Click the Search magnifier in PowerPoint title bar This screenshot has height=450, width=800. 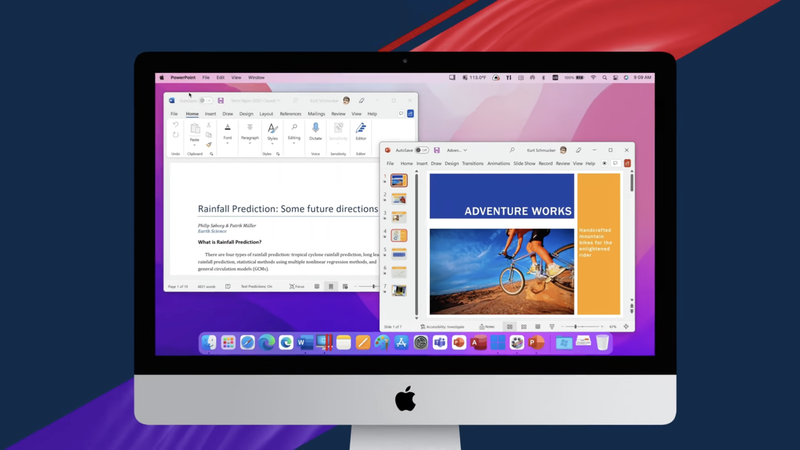pyautogui.click(x=512, y=150)
